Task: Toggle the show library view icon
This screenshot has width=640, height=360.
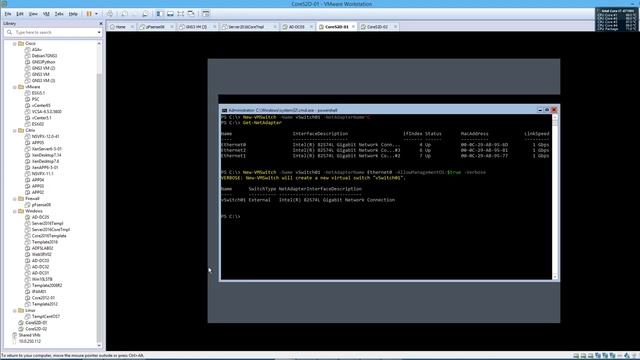Action: click(160, 14)
